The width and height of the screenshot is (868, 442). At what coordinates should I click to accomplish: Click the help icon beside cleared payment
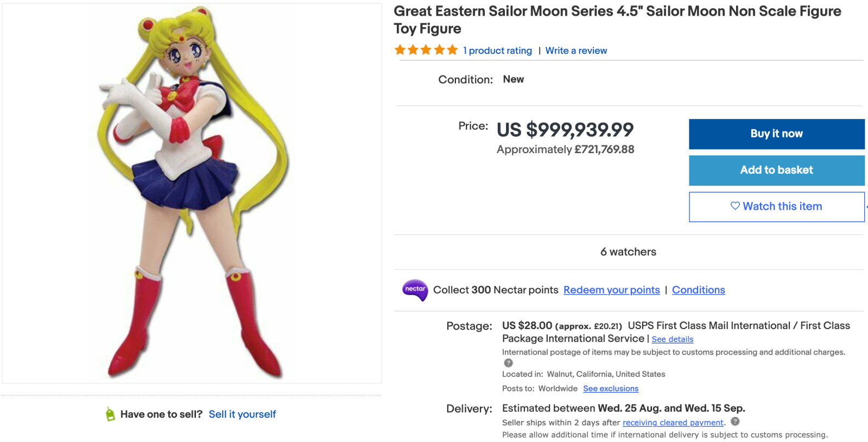(735, 421)
